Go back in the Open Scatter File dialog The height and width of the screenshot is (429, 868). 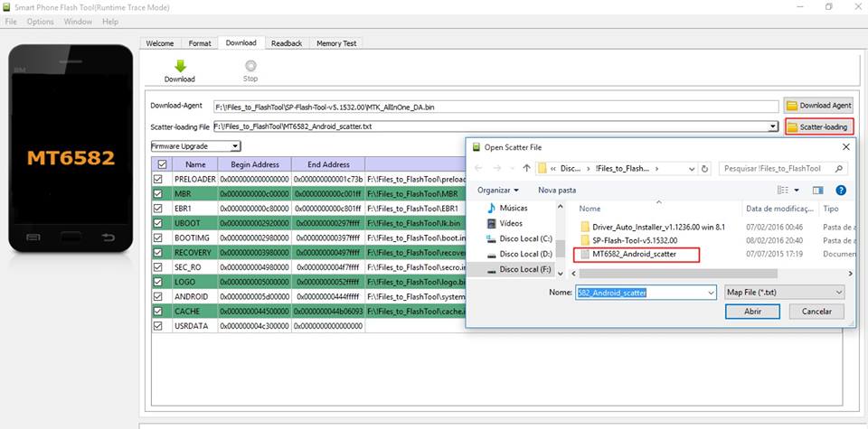(x=479, y=168)
